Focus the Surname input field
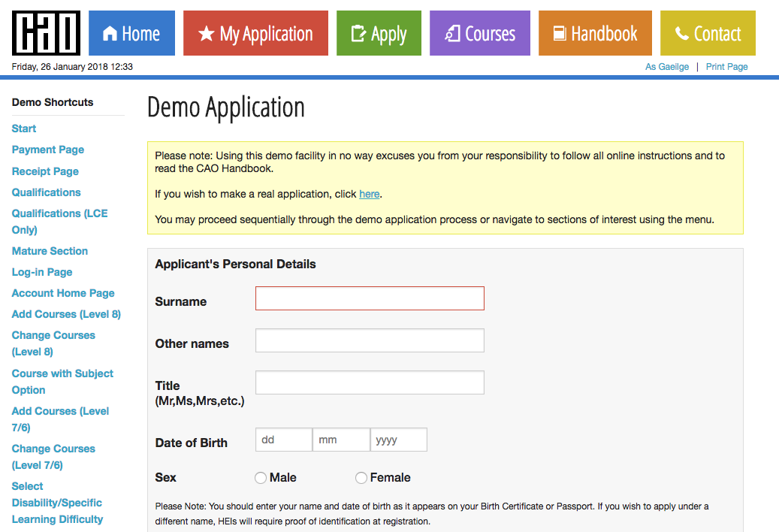Screen dimensions: 779x532 tap(370, 298)
